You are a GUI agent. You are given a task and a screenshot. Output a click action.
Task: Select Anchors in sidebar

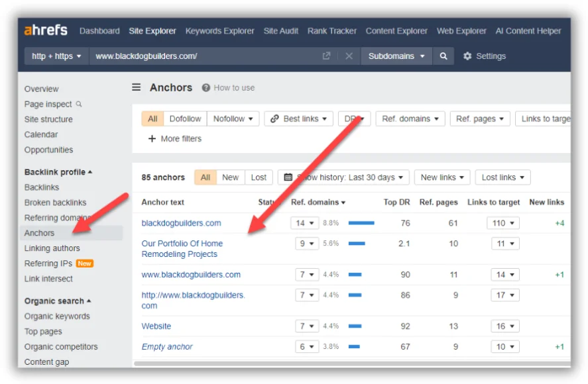pyautogui.click(x=71, y=233)
